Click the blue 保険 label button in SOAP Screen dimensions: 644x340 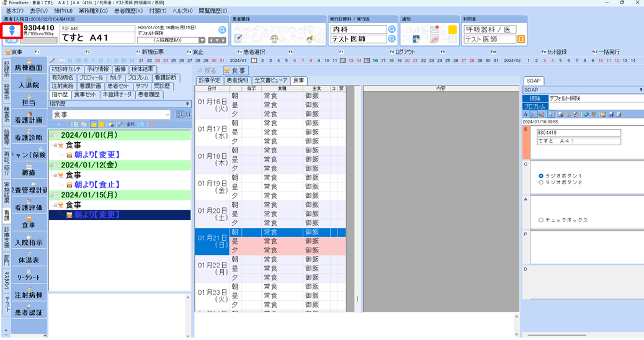coord(535,99)
